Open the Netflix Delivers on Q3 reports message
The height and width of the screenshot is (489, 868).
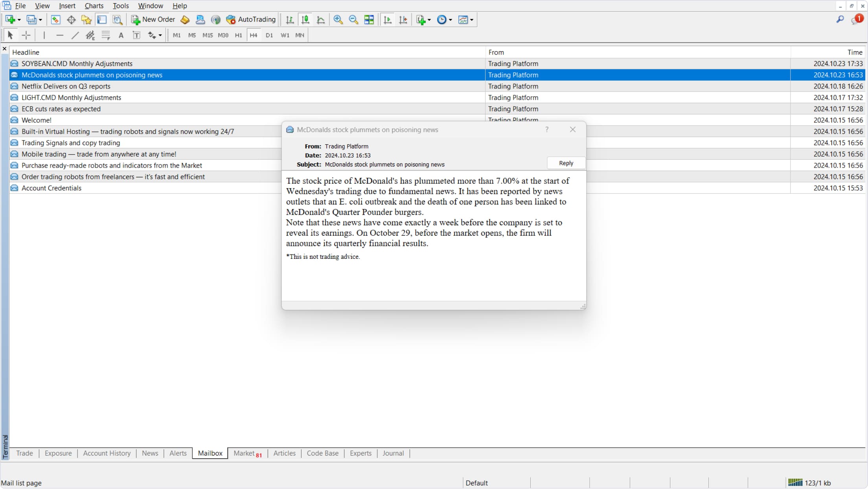click(x=66, y=86)
